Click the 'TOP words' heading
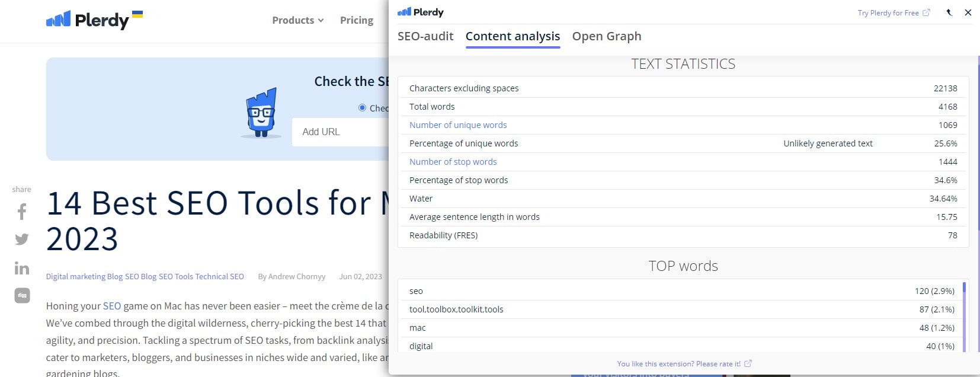This screenshot has width=980, height=377. point(683,266)
